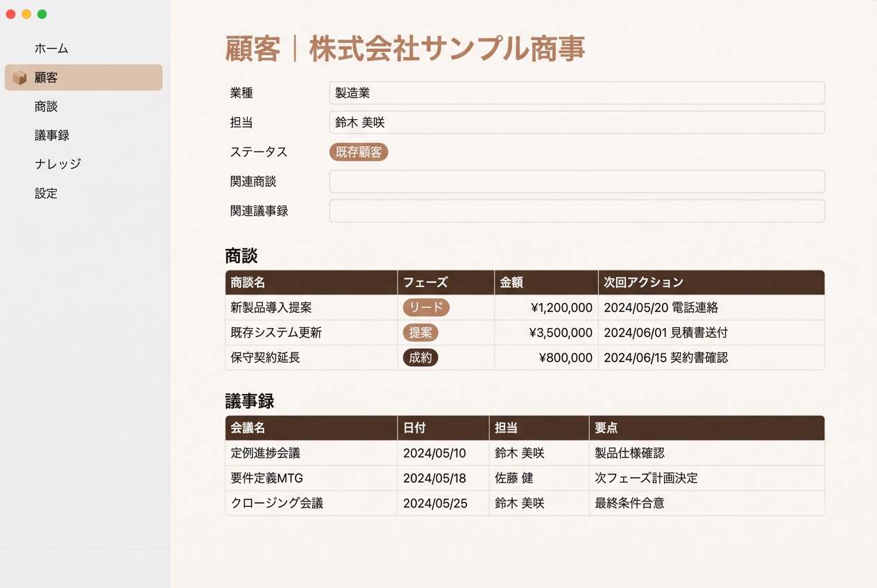This screenshot has height=588, width=877.
Task: Open the 要件定義MTG minutes row
Action: pos(525,478)
